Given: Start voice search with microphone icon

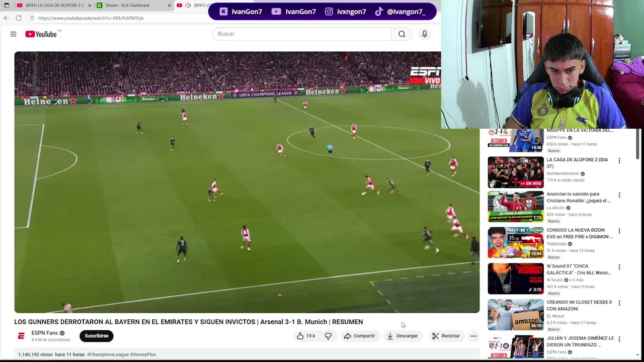Looking at the screenshot, I should (x=424, y=34).
